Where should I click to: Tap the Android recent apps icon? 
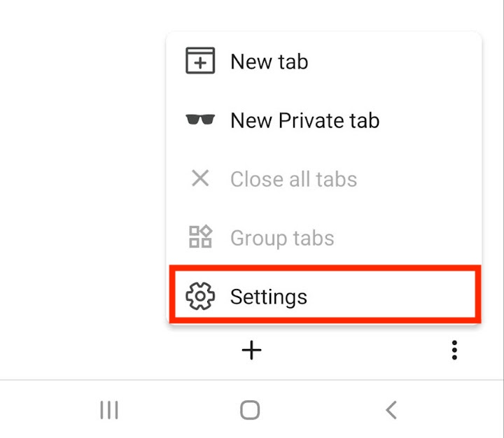point(109,410)
